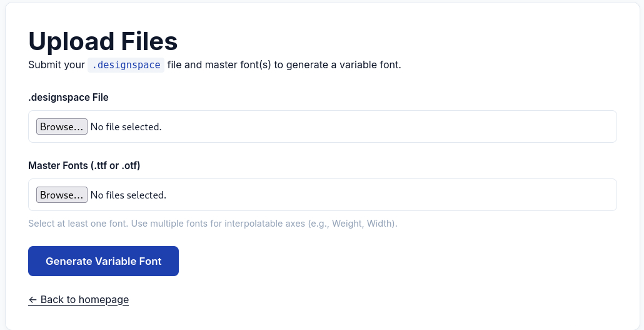Click the "Upload Files" page heading

103,41
